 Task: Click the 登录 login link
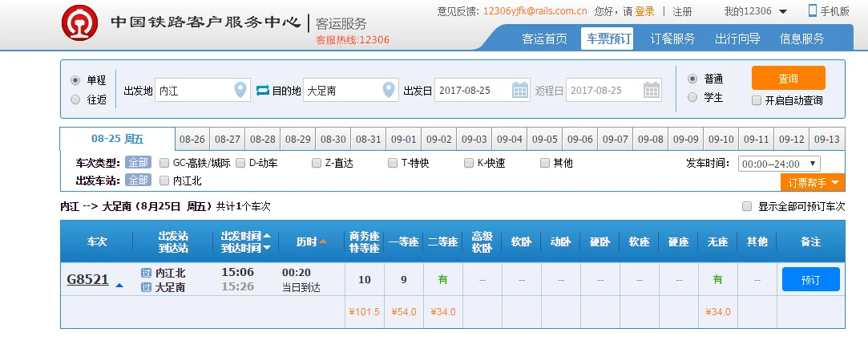[644, 12]
